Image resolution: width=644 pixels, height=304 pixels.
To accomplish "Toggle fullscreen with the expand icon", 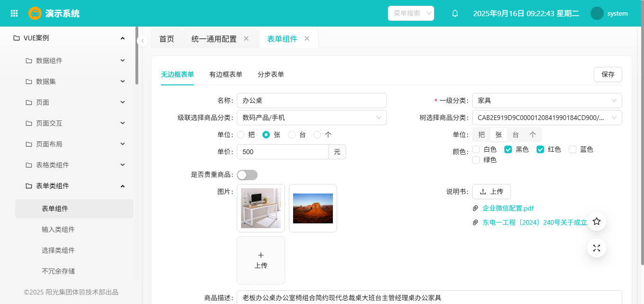I will pos(597,248).
